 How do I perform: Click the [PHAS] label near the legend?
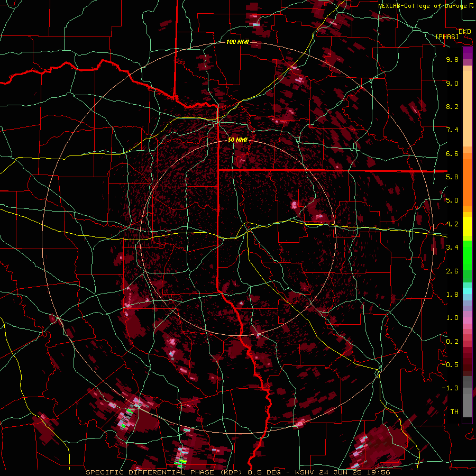coord(447,37)
